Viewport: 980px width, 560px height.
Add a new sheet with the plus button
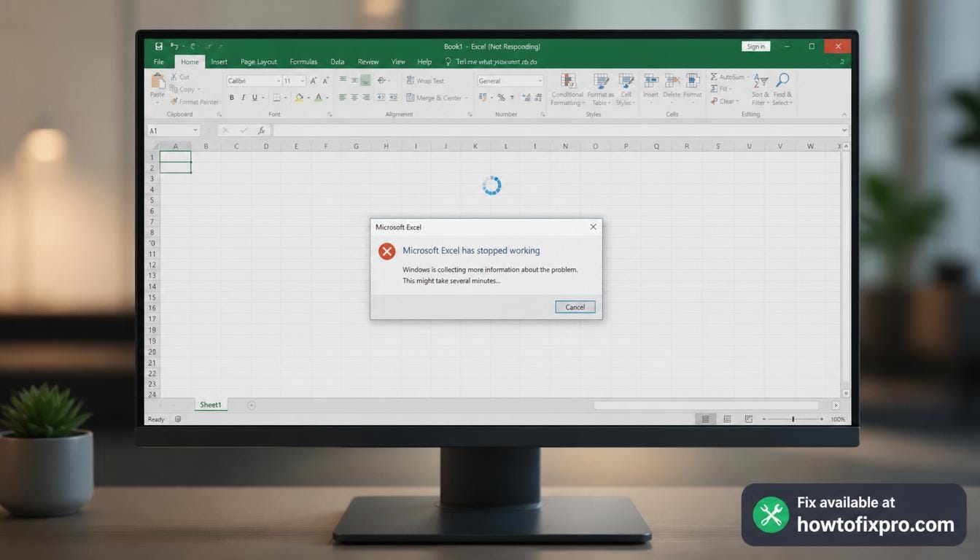(x=252, y=405)
